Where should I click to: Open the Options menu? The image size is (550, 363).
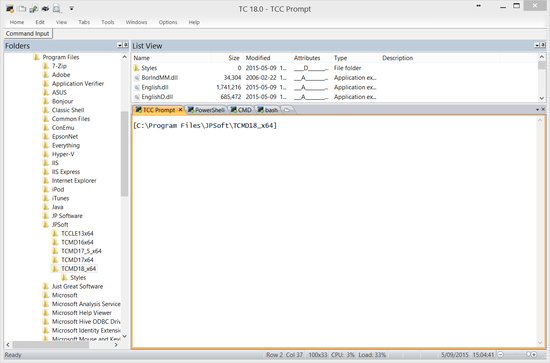(x=168, y=22)
